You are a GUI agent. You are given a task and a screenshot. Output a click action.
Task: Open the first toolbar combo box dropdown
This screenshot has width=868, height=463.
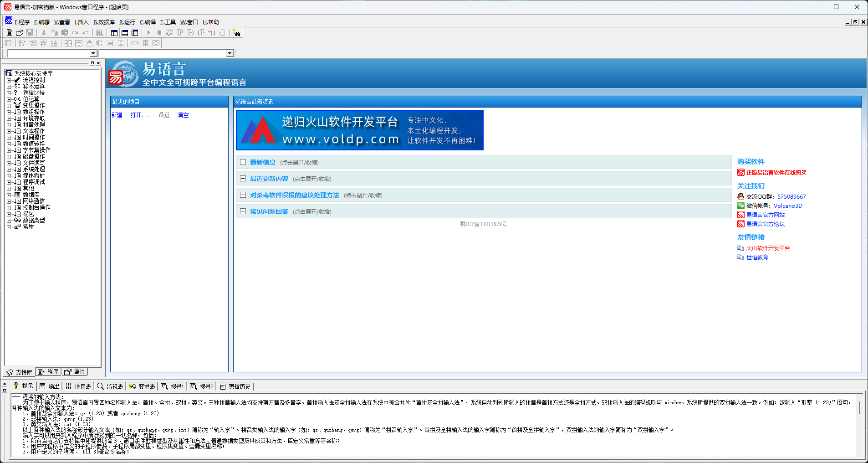93,54
